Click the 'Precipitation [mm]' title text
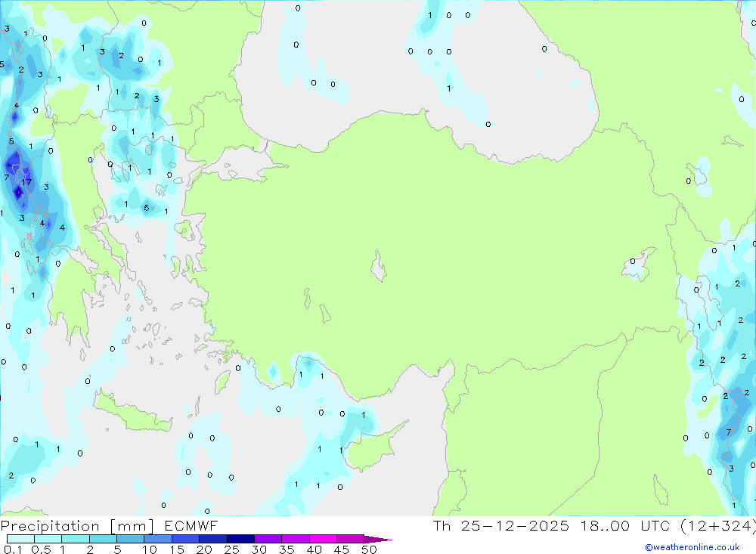This screenshot has height=554, width=756. 77,526
